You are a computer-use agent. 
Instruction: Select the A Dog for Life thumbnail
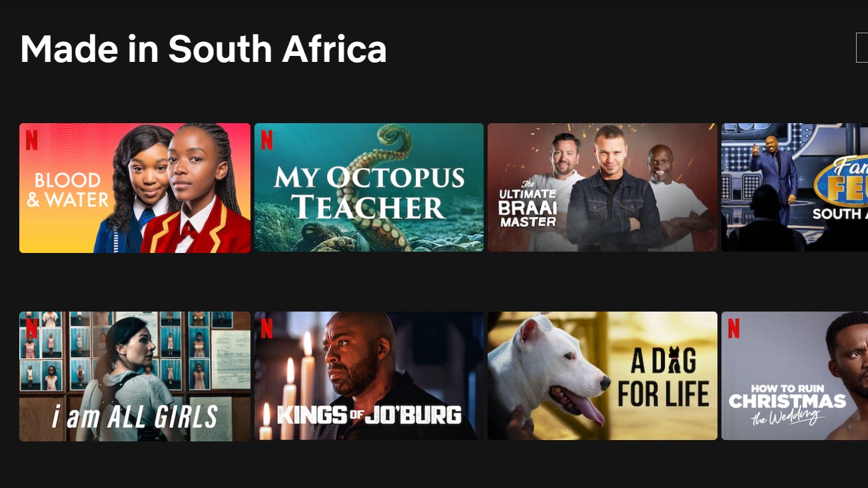coord(602,376)
